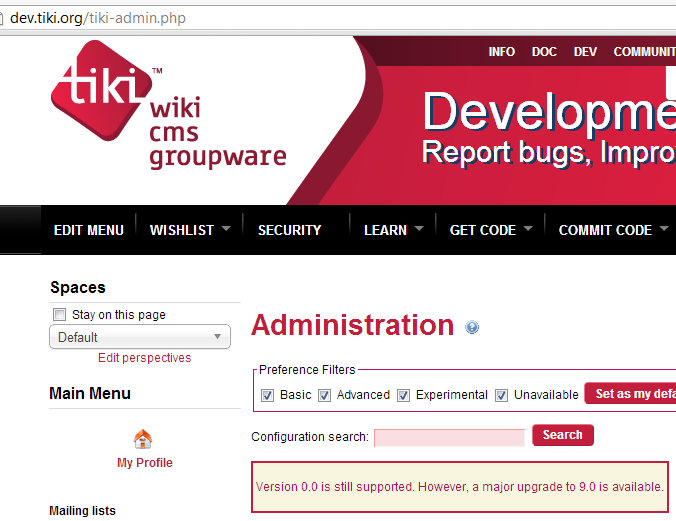This screenshot has height=521, width=676.
Task: Click the Preference Filters legend
Action: click(x=307, y=370)
